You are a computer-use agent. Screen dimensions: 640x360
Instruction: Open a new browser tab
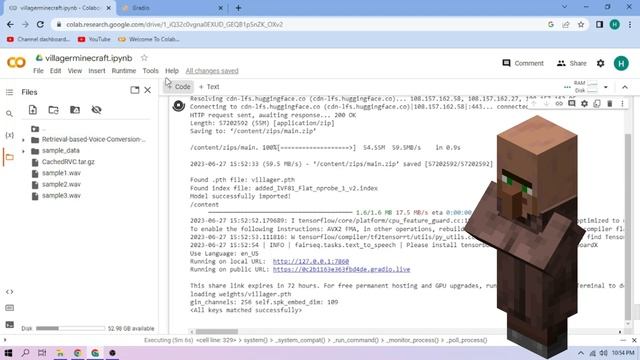[238, 8]
